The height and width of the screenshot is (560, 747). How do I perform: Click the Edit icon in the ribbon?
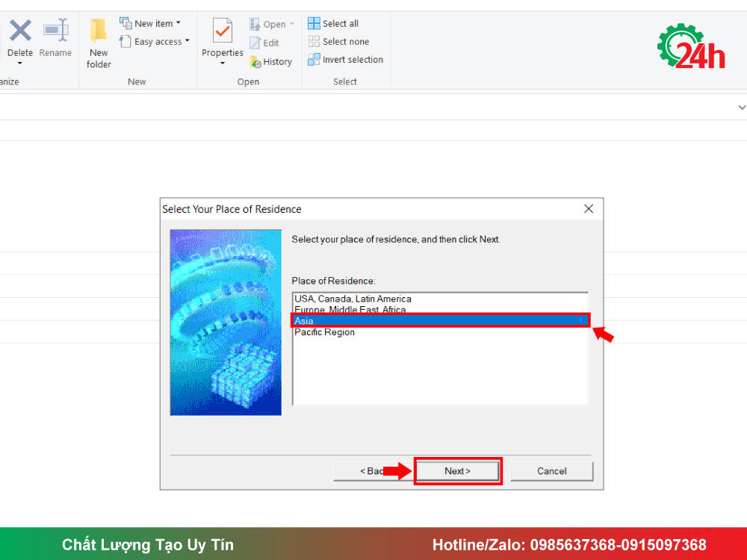pos(255,43)
